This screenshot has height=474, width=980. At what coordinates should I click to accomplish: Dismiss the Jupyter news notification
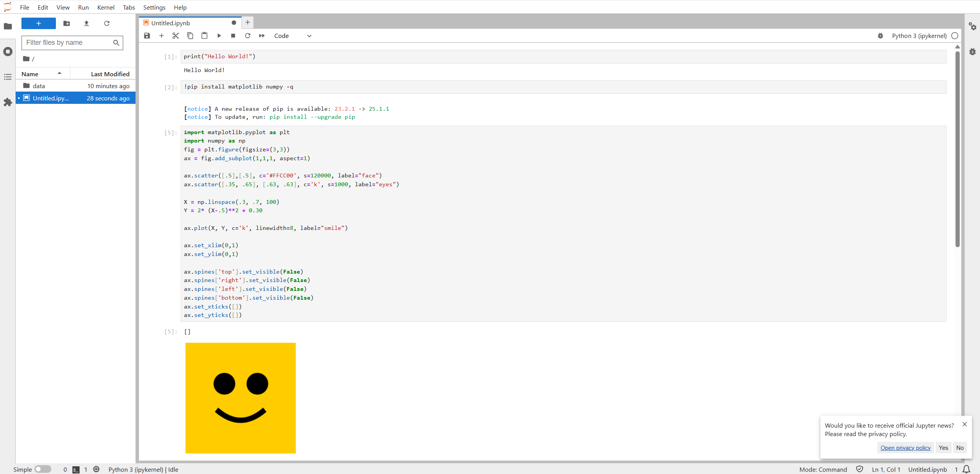[965, 424]
